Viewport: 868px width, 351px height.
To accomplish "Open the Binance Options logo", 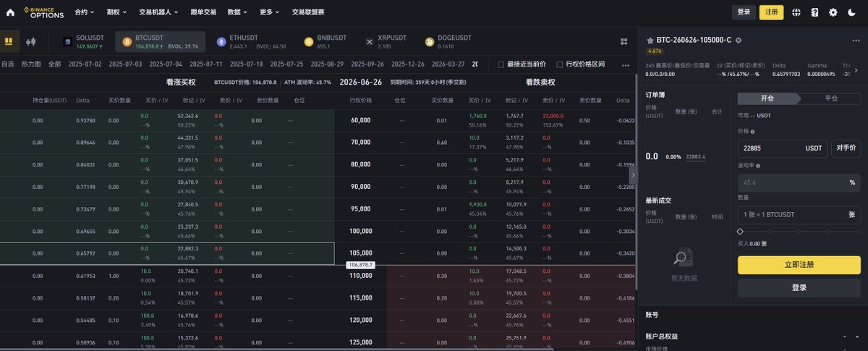I will pos(44,12).
